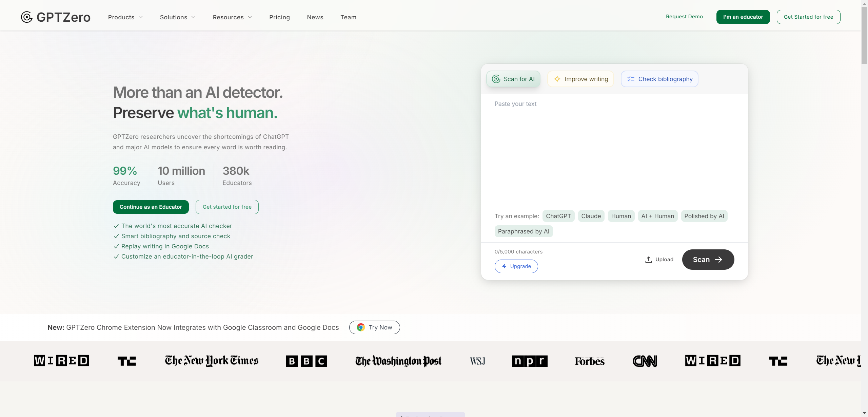Click the dark Scan button
This screenshot has height=417, width=868.
pyautogui.click(x=708, y=260)
